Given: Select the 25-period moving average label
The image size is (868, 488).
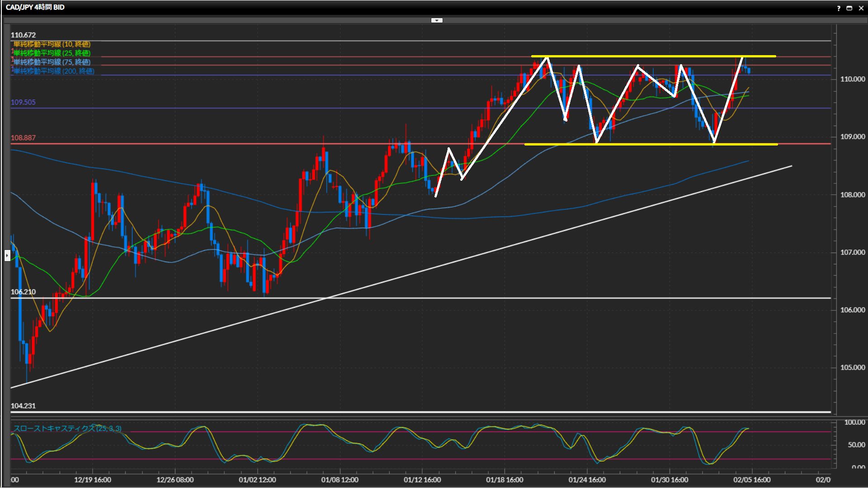Looking at the screenshot, I should (x=52, y=53).
